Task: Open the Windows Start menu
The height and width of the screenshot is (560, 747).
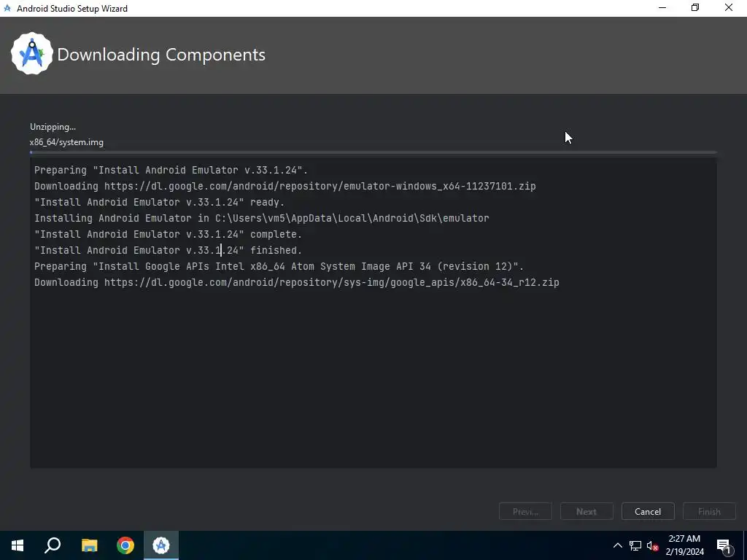Action: click(x=18, y=545)
